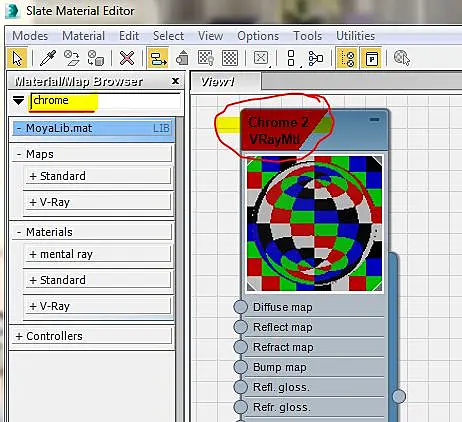Viewport: 462px width, 422px height.
Task: Expand Standard under Materials
Action: 33,280
